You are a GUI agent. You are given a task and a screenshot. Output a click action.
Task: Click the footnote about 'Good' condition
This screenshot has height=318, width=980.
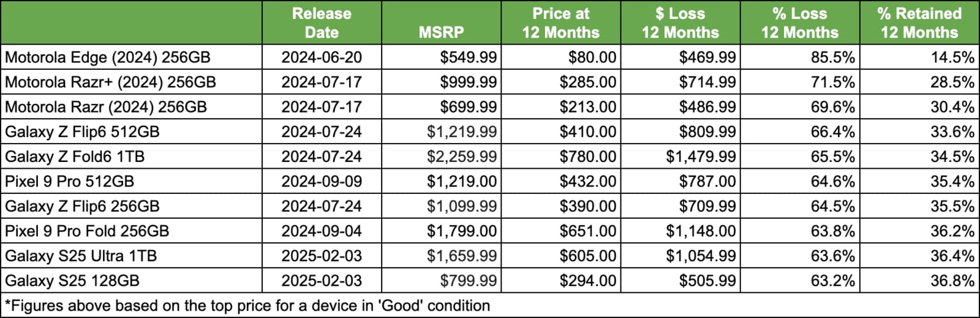247,306
